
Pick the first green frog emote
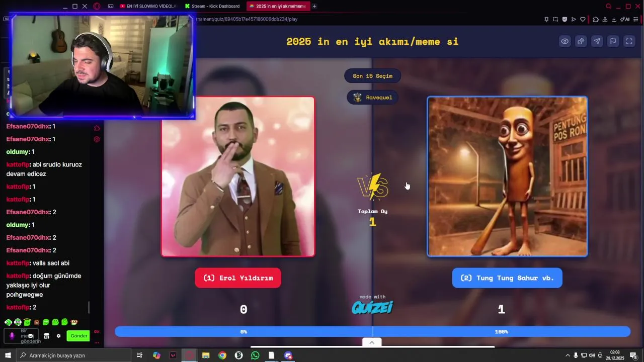coord(8,322)
